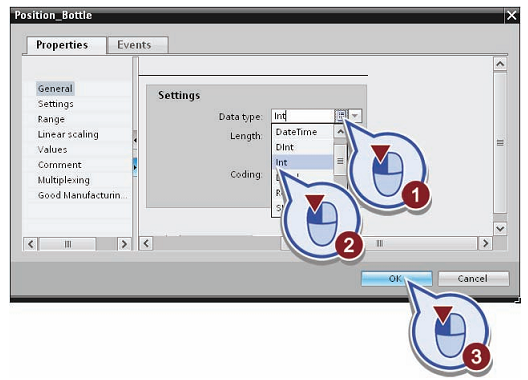Screen dimensions: 528x380
Task: Click the data type list scrollbar thumb
Action: pyautogui.click(x=340, y=161)
